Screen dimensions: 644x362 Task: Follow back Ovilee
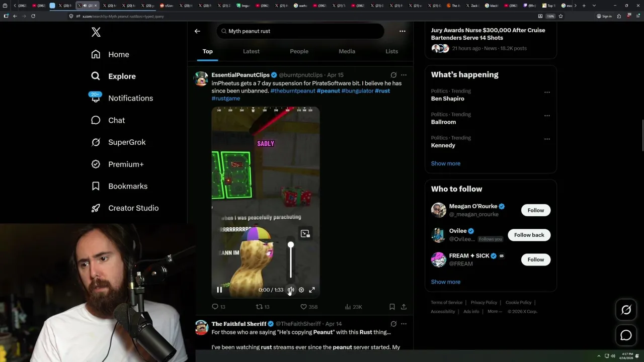pyautogui.click(x=529, y=235)
